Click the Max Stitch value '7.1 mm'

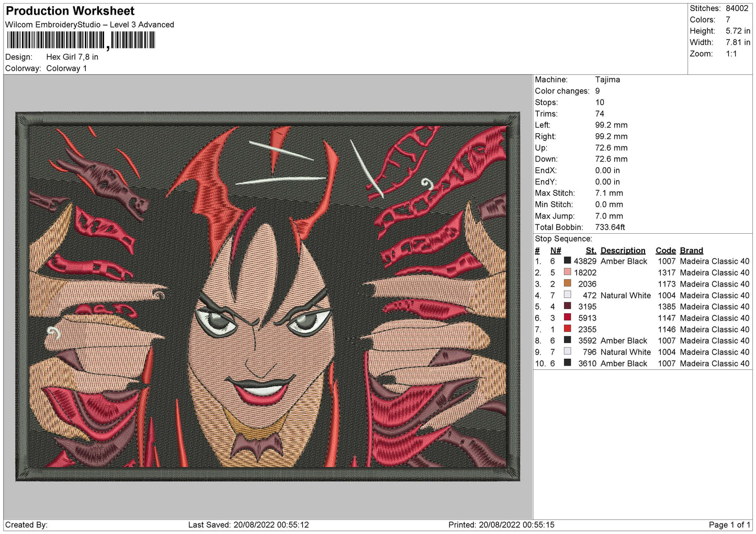tap(609, 193)
